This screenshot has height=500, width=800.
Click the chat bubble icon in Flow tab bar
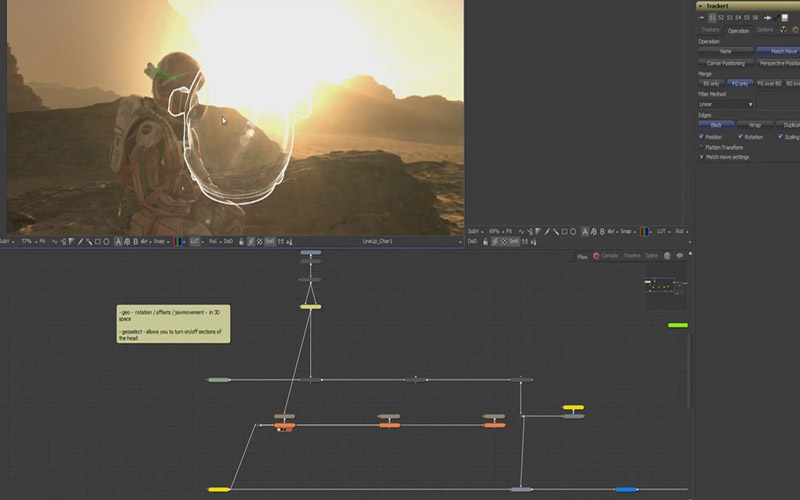click(680, 256)
